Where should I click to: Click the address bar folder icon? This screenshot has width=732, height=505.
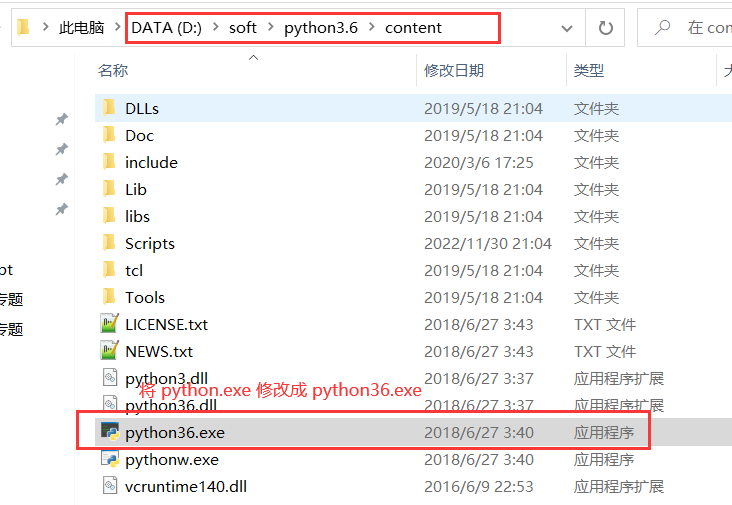(x=22, y=28)
